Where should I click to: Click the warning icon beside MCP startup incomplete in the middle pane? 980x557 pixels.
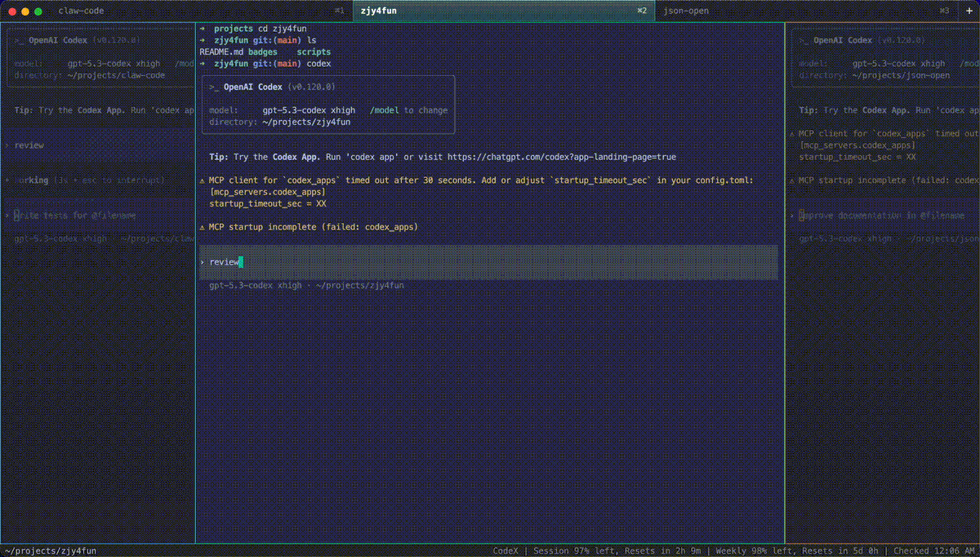203,227
